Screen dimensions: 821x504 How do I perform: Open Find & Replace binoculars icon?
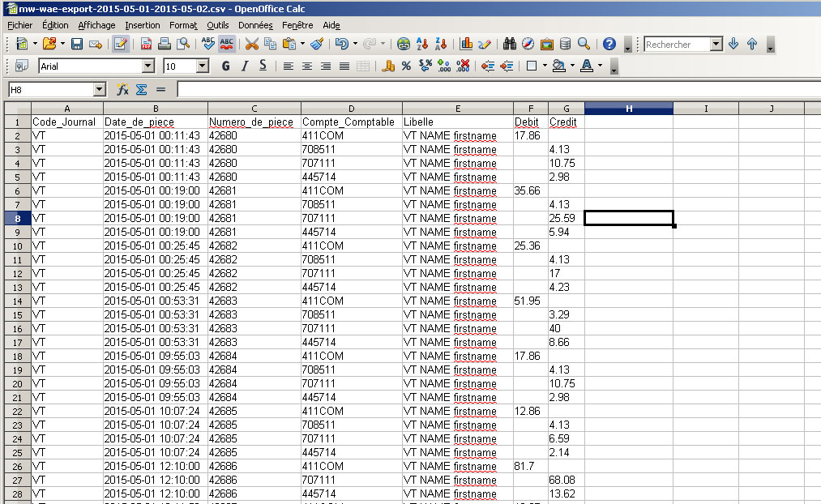(510, 45)
